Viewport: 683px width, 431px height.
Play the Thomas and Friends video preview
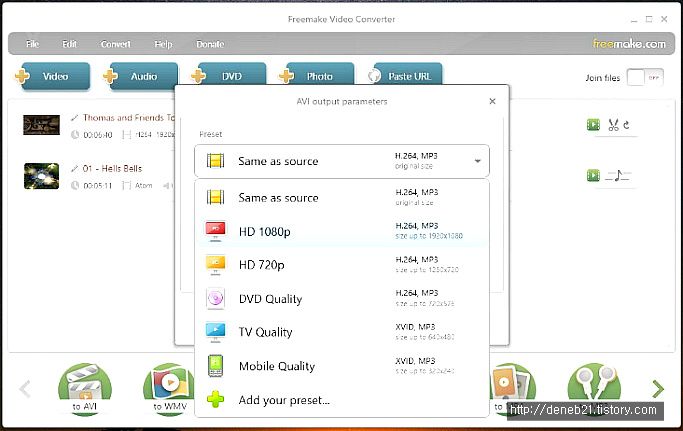(x=593, y=125)
